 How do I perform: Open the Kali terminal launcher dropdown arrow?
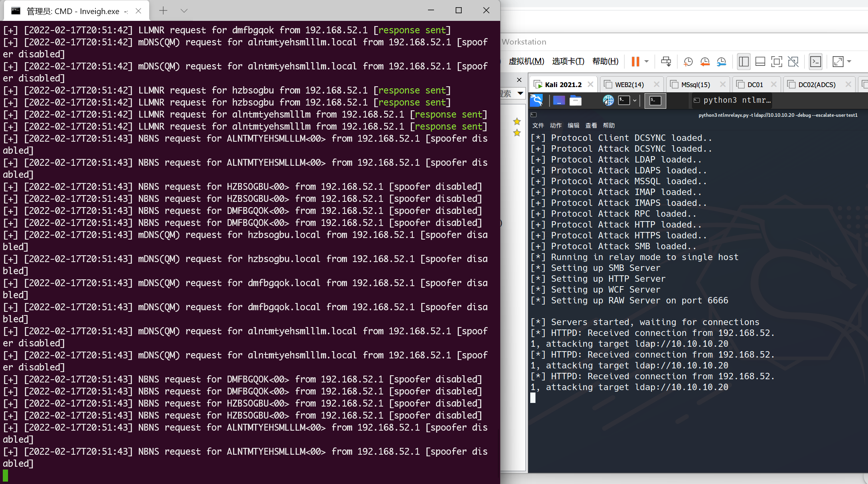click(635, 100)
